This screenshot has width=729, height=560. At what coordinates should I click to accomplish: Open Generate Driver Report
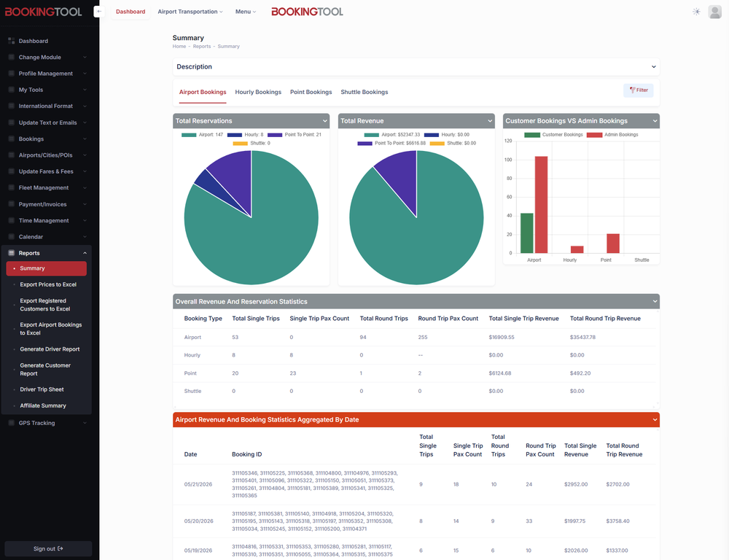pos(50,349)
